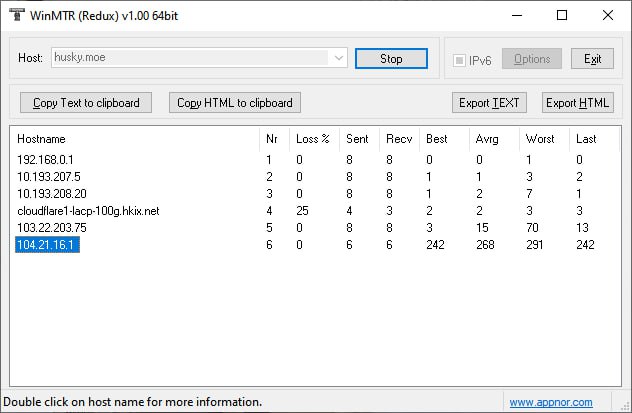Click the husky.moe host input field

tap(190, 59)
